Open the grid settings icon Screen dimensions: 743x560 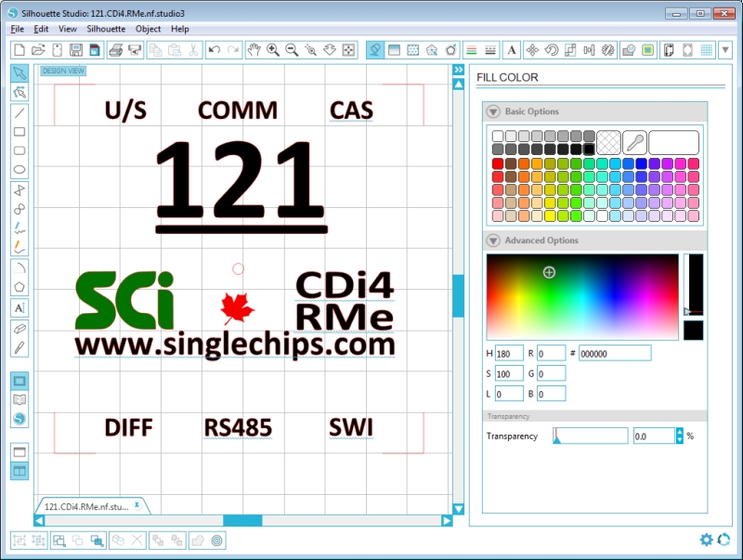[706, 50]
